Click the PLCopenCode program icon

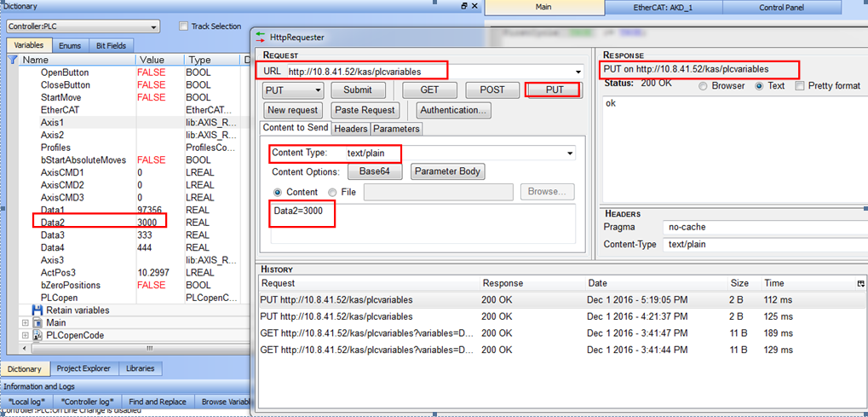coord(37,335)
